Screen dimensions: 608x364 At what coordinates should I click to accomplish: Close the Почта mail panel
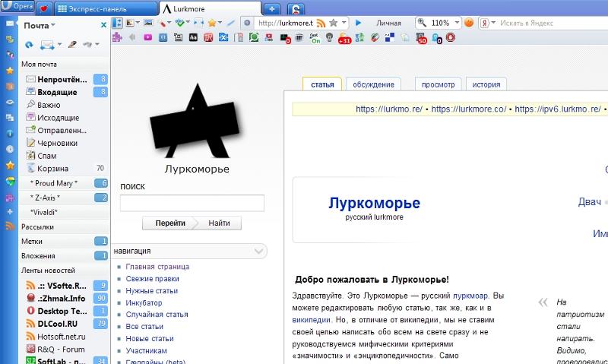coord(103,25)
